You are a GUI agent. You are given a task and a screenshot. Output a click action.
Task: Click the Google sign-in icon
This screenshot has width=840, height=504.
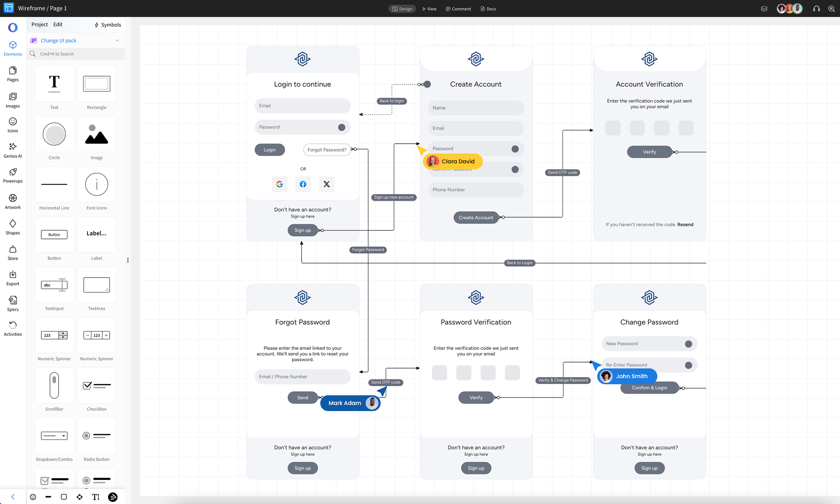pos(280,184)
